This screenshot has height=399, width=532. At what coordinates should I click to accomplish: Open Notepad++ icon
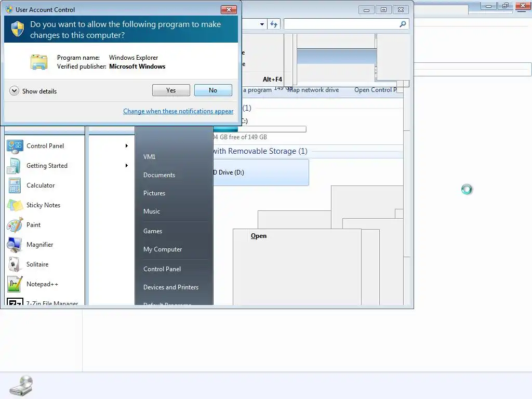point(15,284)
